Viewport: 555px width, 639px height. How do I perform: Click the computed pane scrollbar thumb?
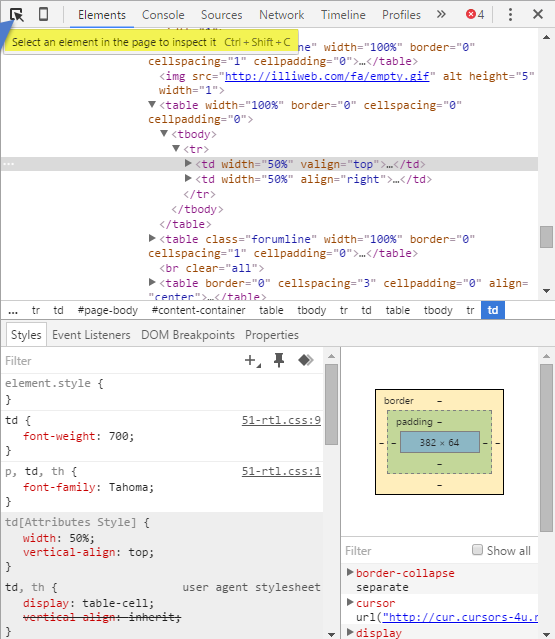(546, 448)
